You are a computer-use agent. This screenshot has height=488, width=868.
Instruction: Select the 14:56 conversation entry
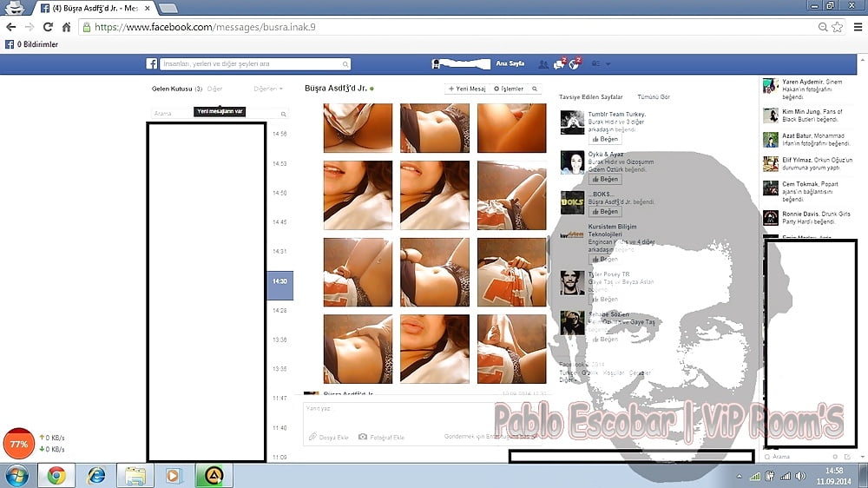279,134
